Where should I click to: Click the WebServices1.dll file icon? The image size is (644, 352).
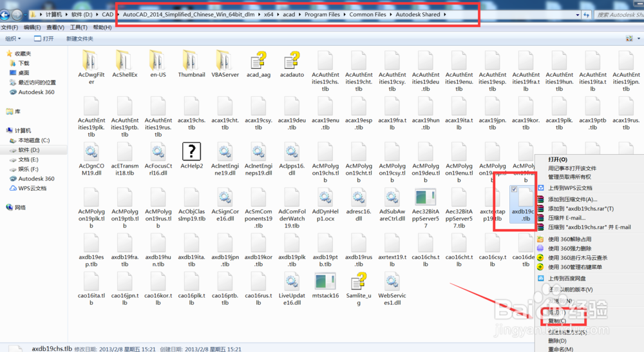392,282
